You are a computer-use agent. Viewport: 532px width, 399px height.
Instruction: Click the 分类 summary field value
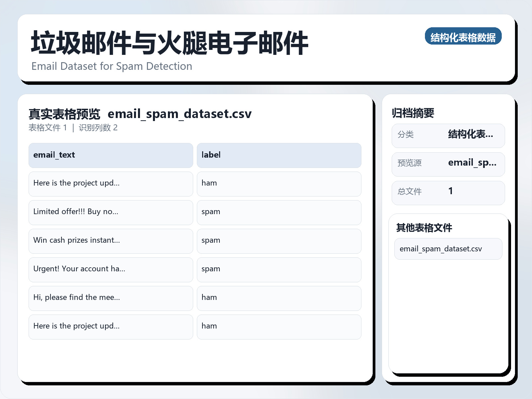click(x=471, y=135)
